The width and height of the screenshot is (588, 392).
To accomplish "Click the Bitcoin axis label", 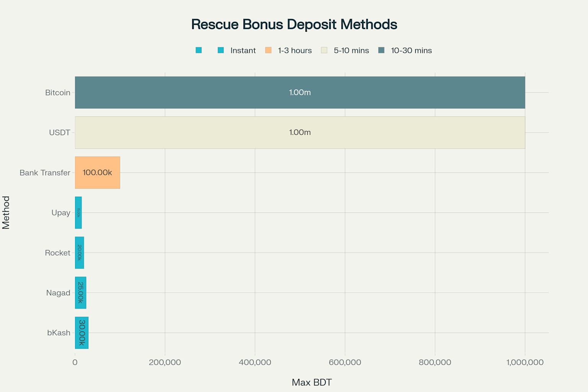I will pos(58,93).
